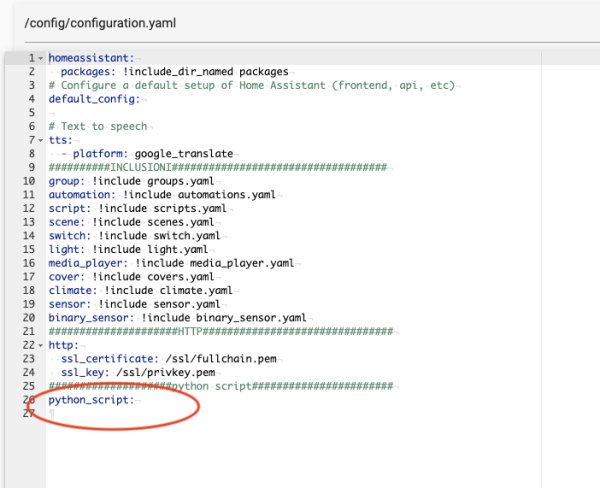This screenshot has height=488, width=600.
Task: Place cursor on the python_script: key
Action: [x=90, y=399]
